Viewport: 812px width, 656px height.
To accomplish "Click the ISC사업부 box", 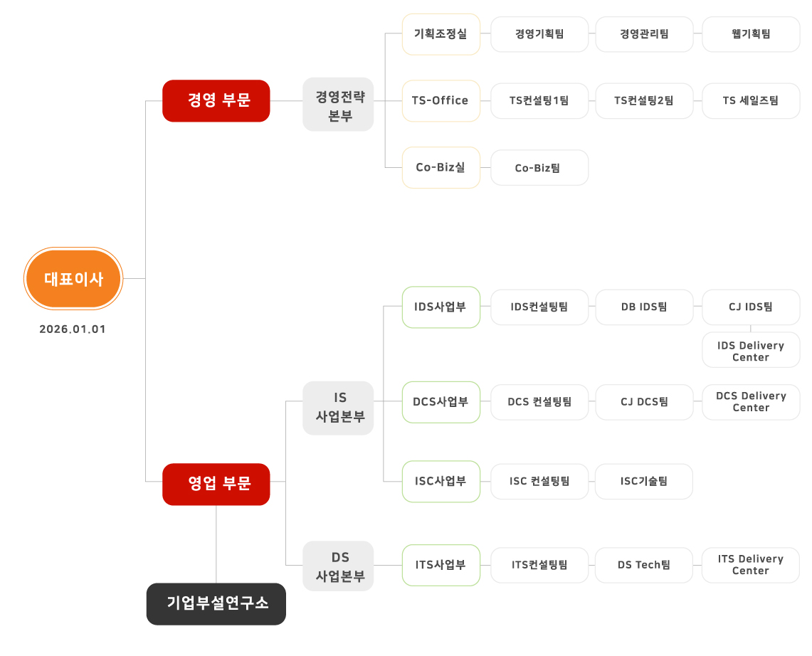I will tap(441, 482).
